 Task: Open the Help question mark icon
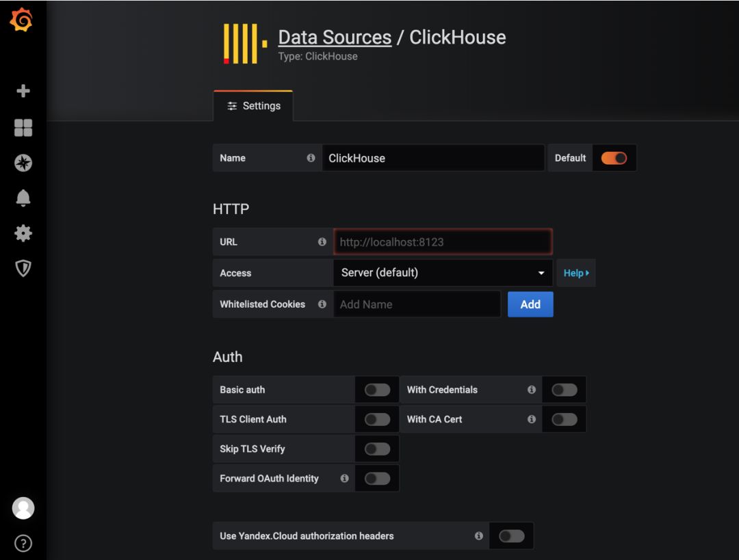tap(23, 543)
